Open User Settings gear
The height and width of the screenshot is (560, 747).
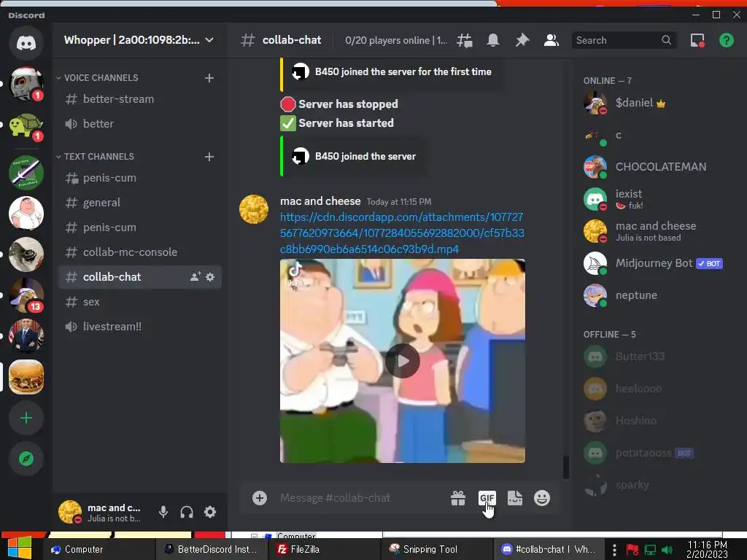pyautogui.click(x=210, y=512)
